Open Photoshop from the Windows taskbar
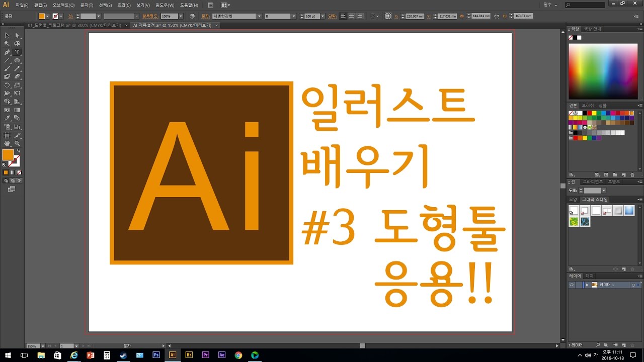Viewport: 644px width, 362px height. (x=156, y=355)
